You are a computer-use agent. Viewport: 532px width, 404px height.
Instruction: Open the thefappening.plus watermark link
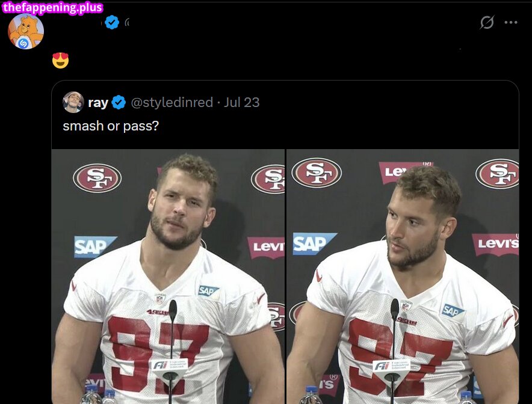[52, 7]
